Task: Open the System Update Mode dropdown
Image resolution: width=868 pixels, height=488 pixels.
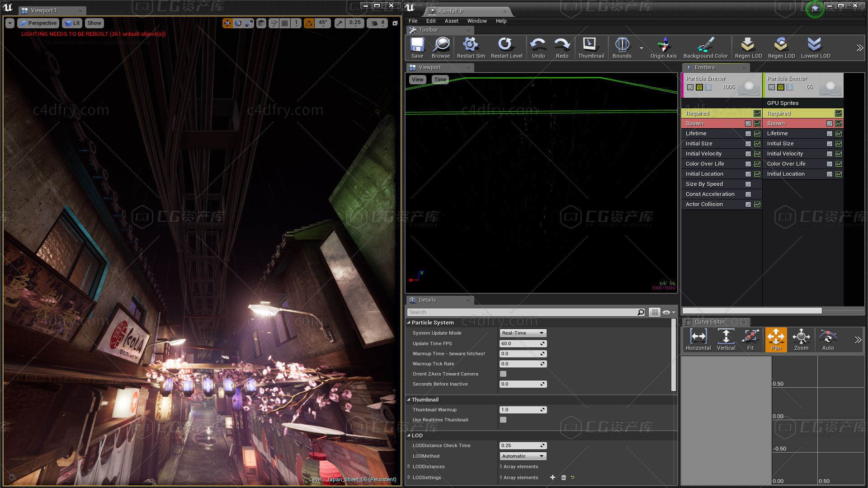Action: 523,333
